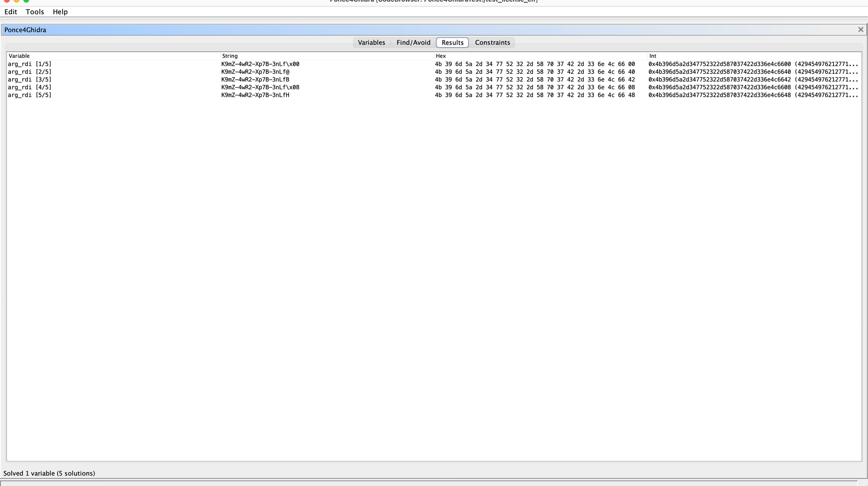Sort by the String column header
The height and width of the screenshot is (486, 868).
[x=327, y=56]
